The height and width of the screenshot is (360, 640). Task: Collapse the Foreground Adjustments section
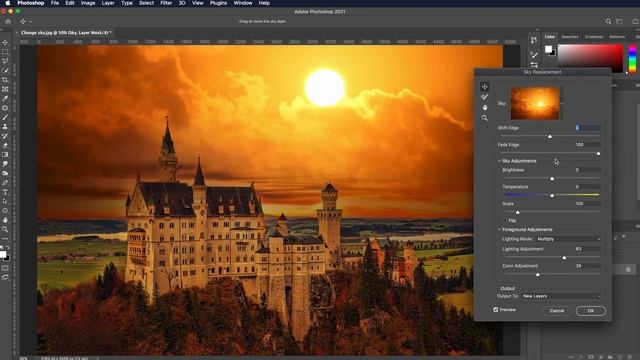pyautogui.click(x=499, y=230)
